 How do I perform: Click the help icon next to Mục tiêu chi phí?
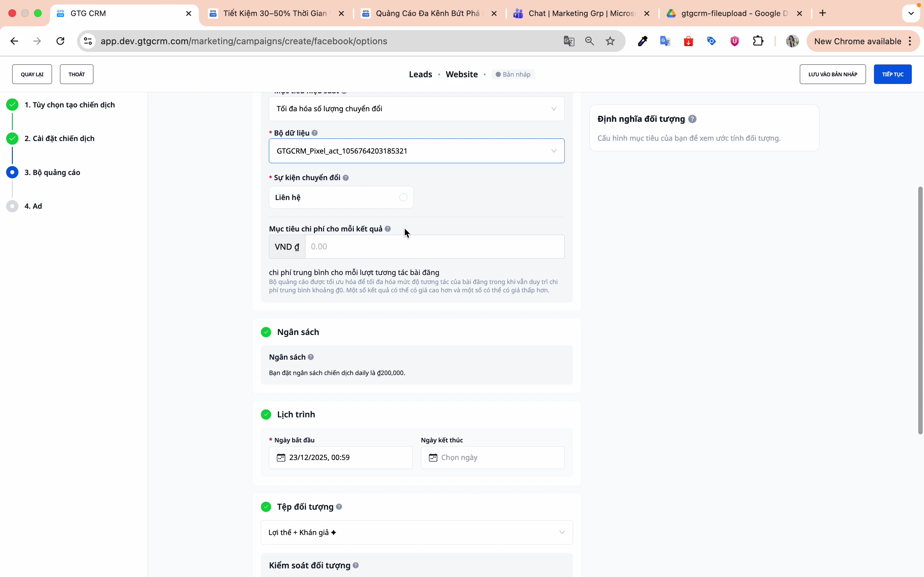[388, 228]
